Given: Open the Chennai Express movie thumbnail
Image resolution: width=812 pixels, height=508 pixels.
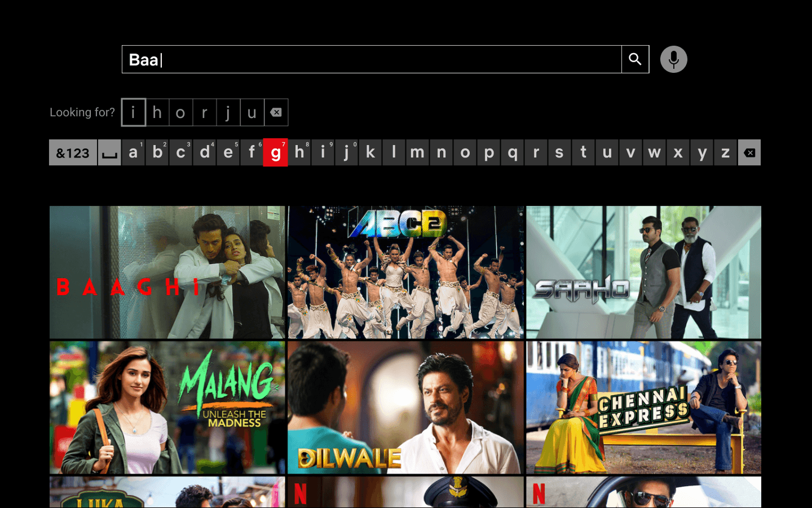Looking at the screenshot, I should (644, 408).
